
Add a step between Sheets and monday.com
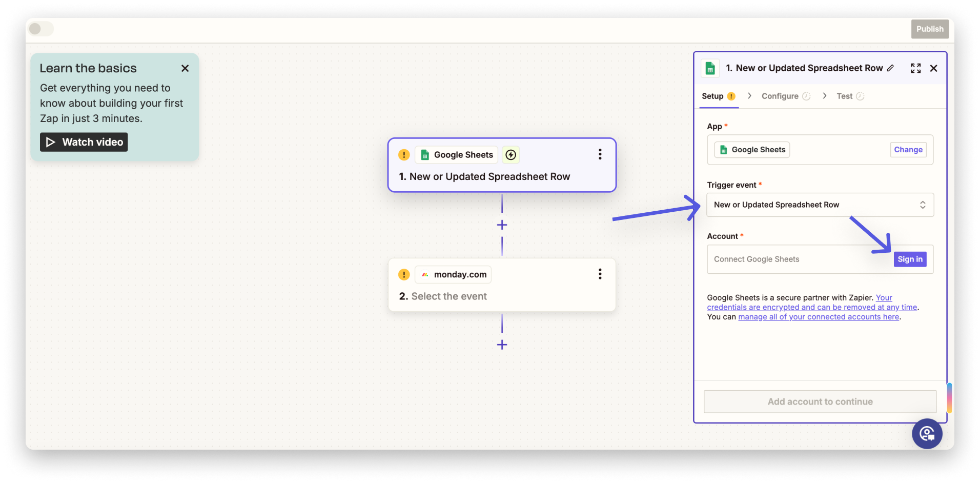pos(502,225)
